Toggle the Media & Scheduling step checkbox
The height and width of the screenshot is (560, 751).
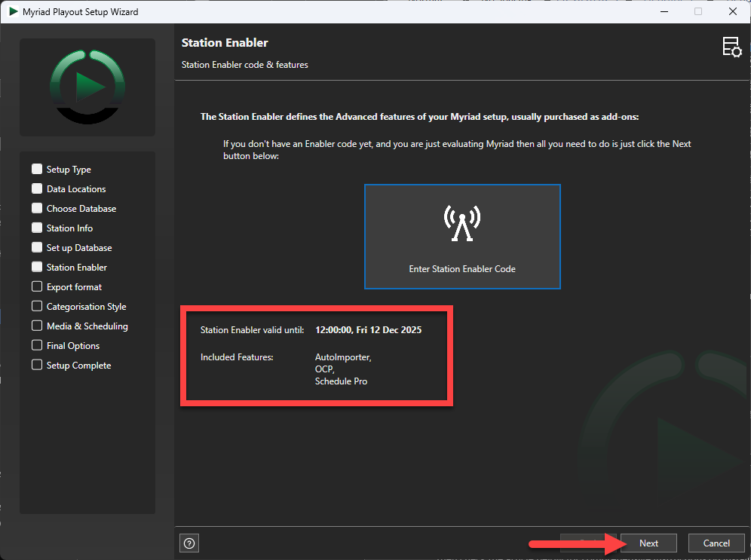click(37, 326)
